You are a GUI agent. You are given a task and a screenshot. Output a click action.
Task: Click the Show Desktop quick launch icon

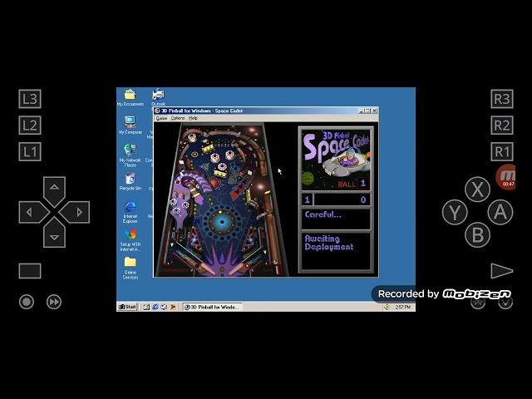click(146, 307)
